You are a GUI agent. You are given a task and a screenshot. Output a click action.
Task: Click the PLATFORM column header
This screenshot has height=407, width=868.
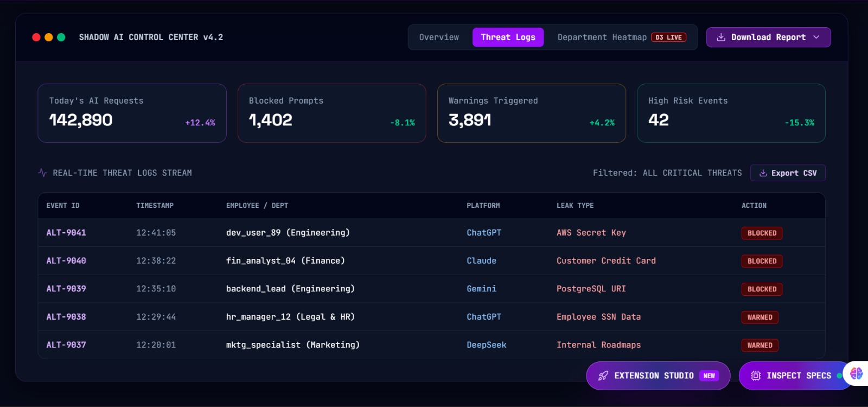point(483,206)
